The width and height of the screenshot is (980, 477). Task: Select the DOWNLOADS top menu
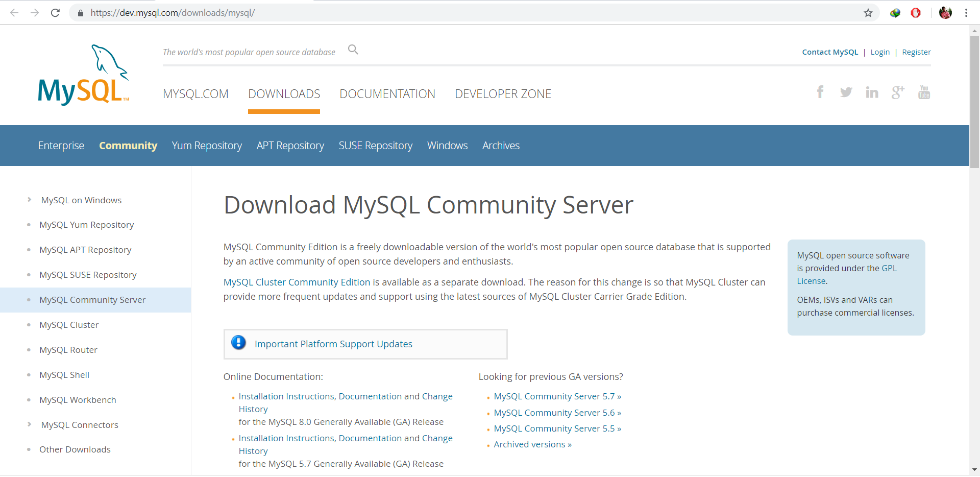pos(284,94)
